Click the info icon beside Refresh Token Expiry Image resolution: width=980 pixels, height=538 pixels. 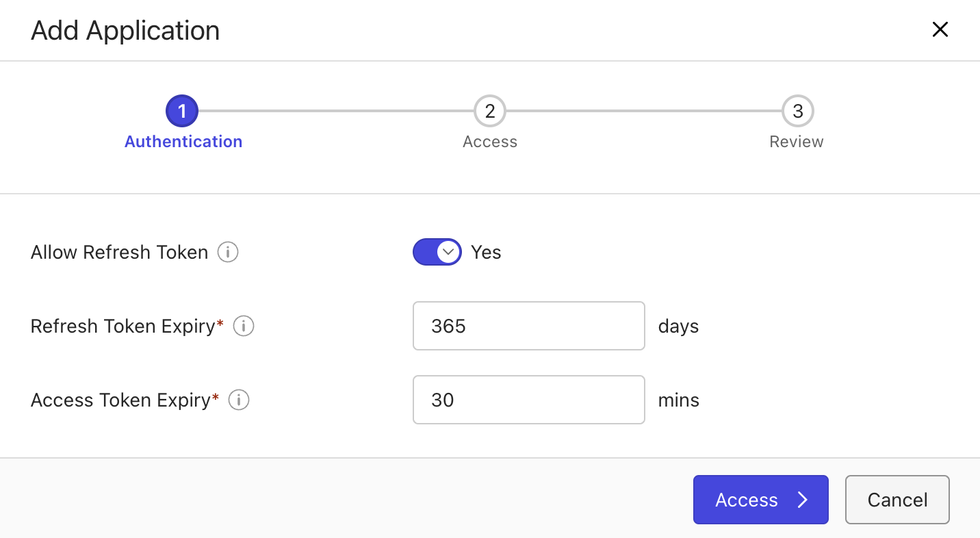[x=243, y=326]
